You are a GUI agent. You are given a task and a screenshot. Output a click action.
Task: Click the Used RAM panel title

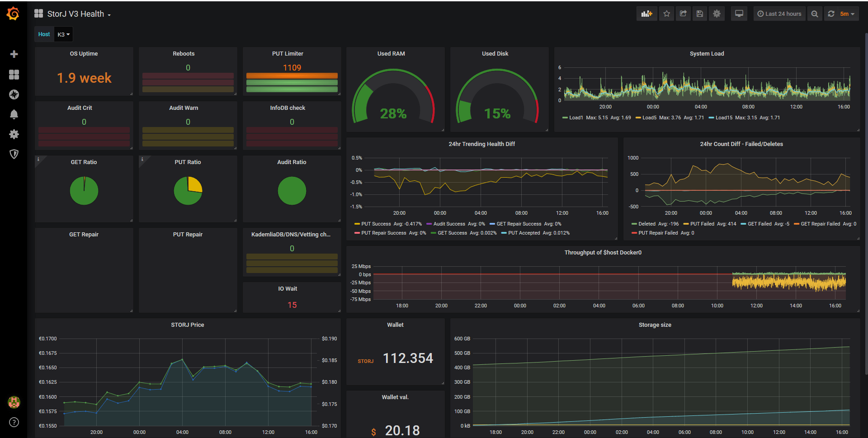(x=391, y=54)
